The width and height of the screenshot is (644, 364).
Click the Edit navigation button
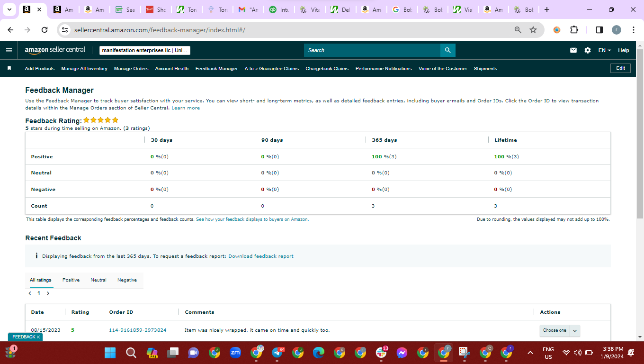tap(620, 68)
